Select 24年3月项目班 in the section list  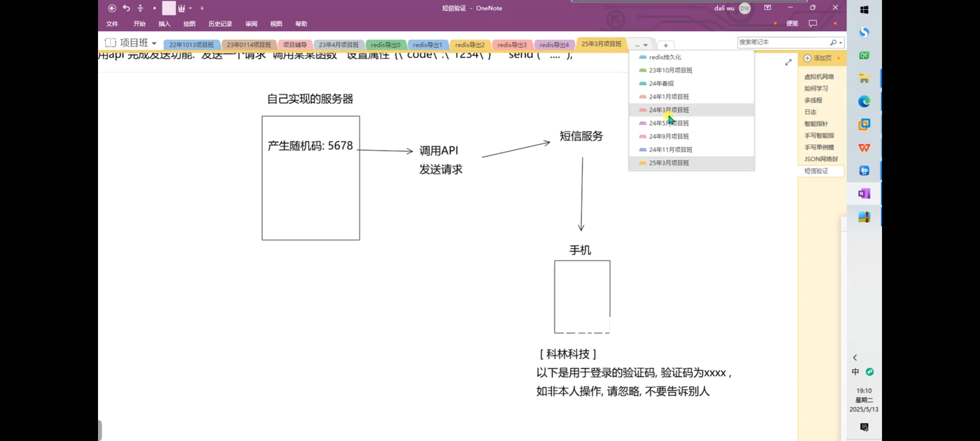point(669,110)
